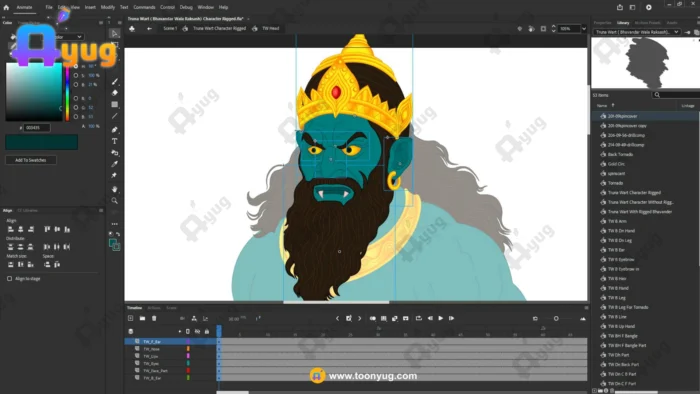Step back one frame
Screen dimensions: 700x394
click(430, 318)
